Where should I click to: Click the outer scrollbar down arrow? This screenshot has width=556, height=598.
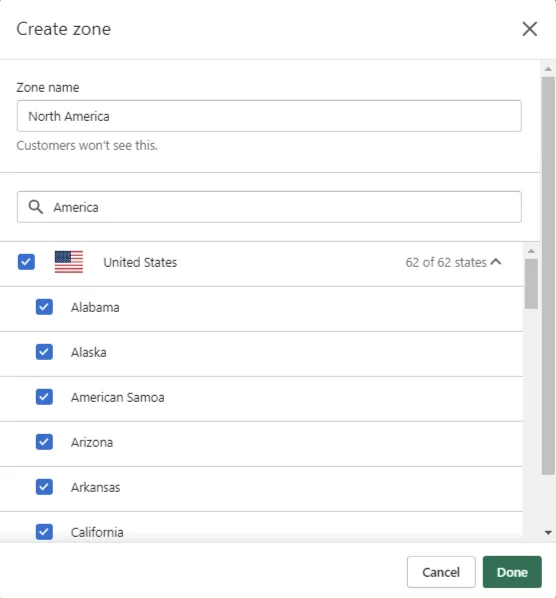tap(548, 533)
